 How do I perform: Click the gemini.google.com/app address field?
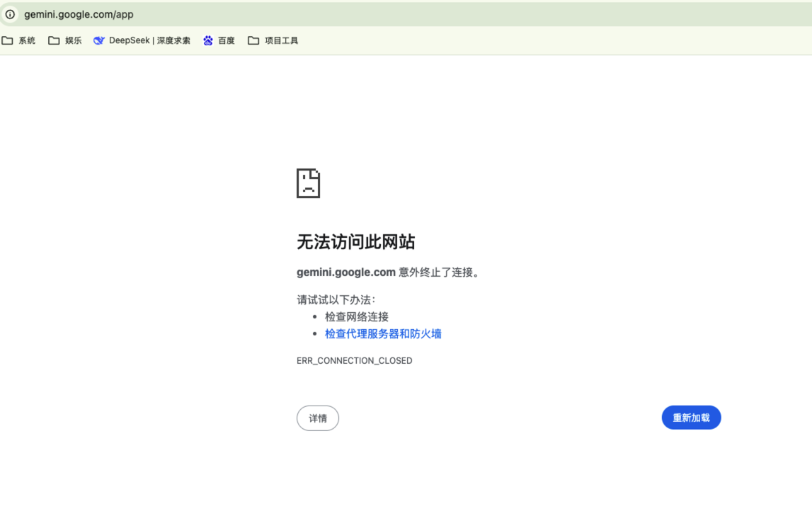click(x=406, y=14)
